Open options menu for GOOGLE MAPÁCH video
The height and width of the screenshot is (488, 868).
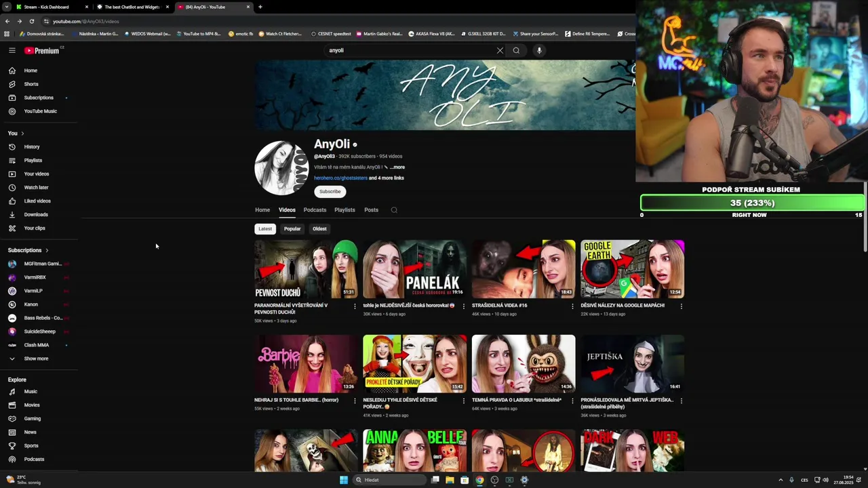click(x=682, y=306)
